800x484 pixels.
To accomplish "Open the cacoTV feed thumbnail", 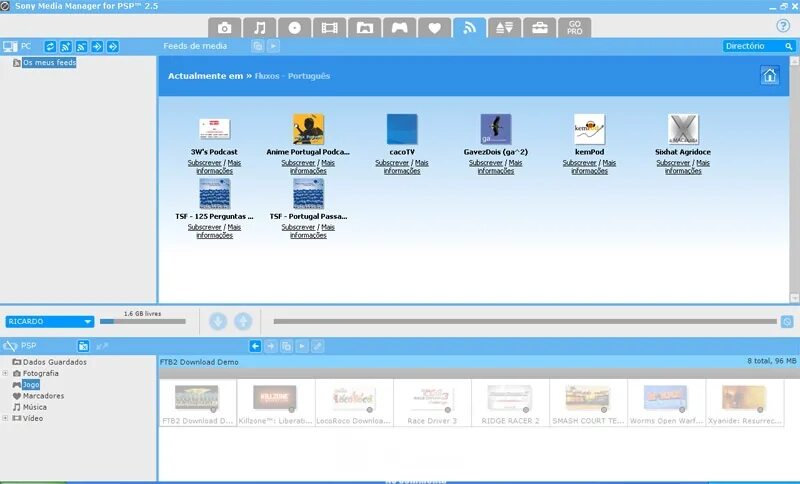I will click(x=402, y=129).
